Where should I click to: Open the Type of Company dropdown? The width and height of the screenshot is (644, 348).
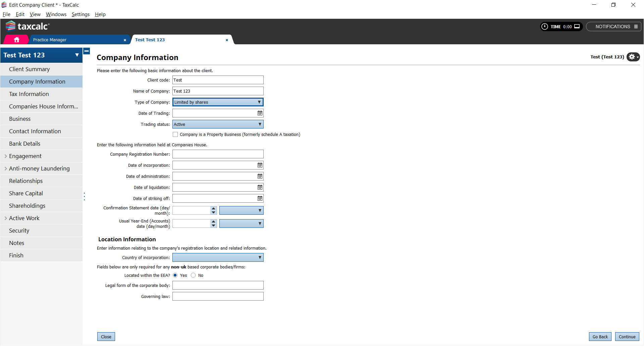[x=218, y=102]
